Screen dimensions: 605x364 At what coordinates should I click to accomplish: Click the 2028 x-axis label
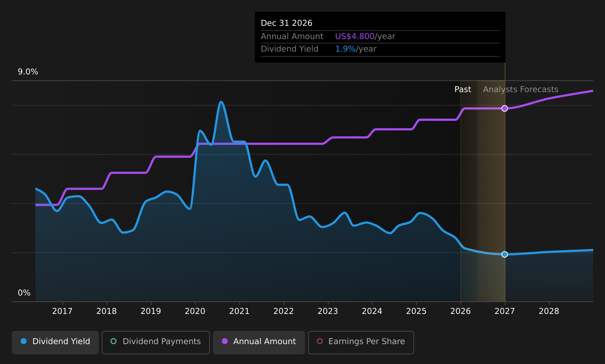(549, 311)
